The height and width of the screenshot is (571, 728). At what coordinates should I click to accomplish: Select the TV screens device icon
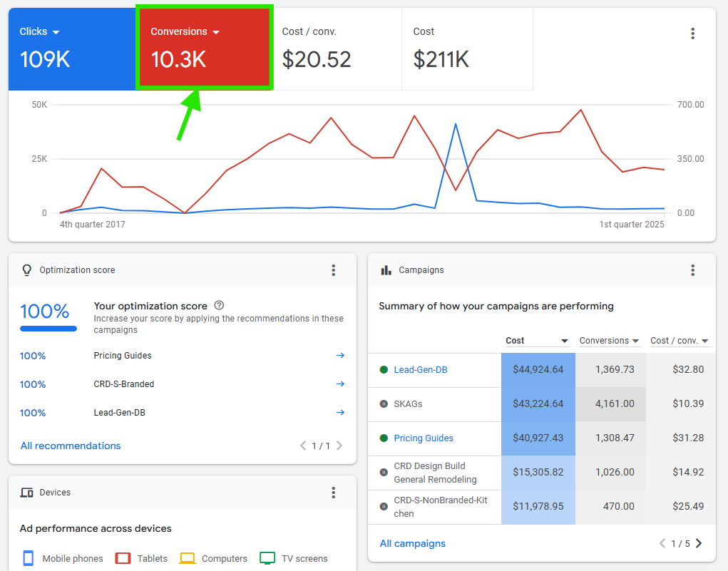(x=267, y=558)
